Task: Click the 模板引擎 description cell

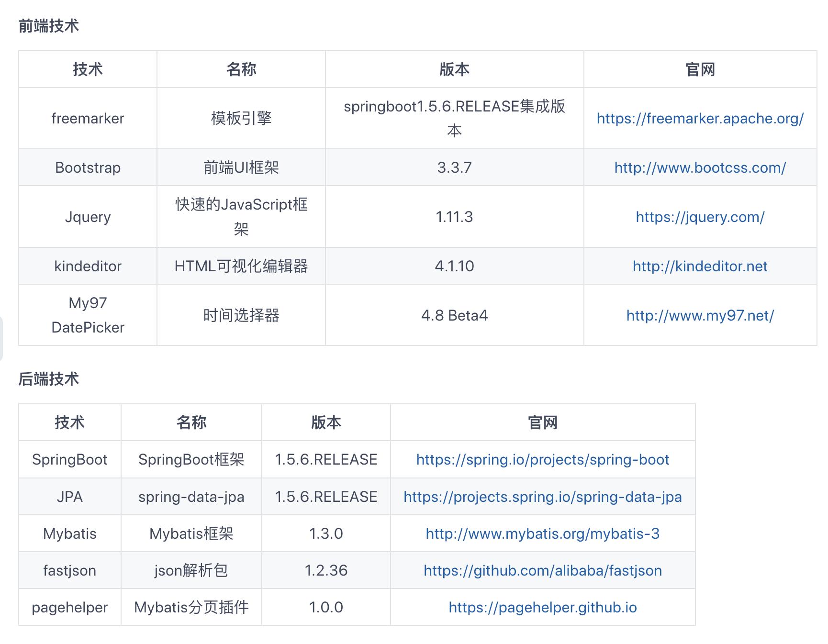Action: tap(241, 118)
